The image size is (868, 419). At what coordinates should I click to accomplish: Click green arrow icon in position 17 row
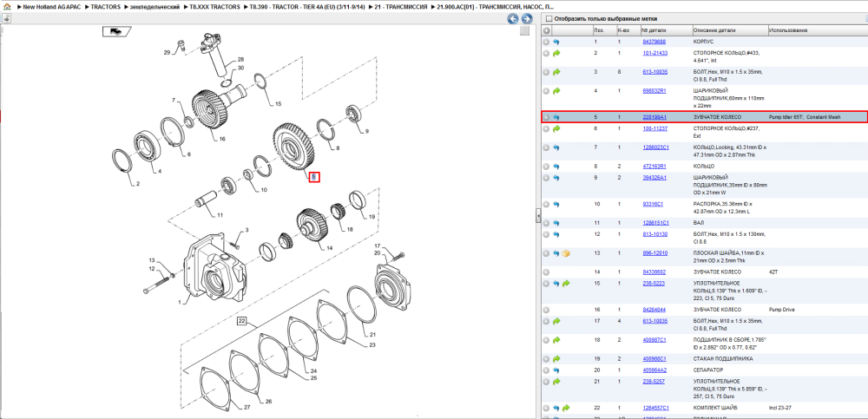[x=556, y=321]
